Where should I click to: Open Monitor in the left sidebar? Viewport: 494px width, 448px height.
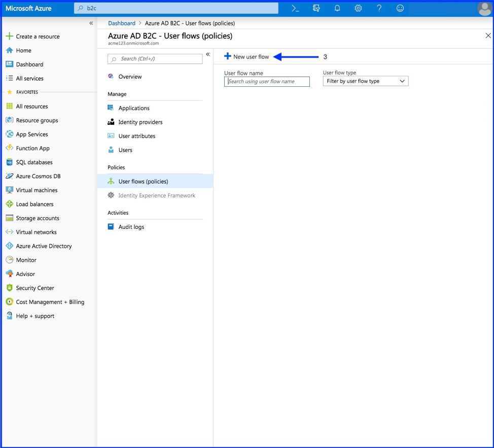click(26, 260)
